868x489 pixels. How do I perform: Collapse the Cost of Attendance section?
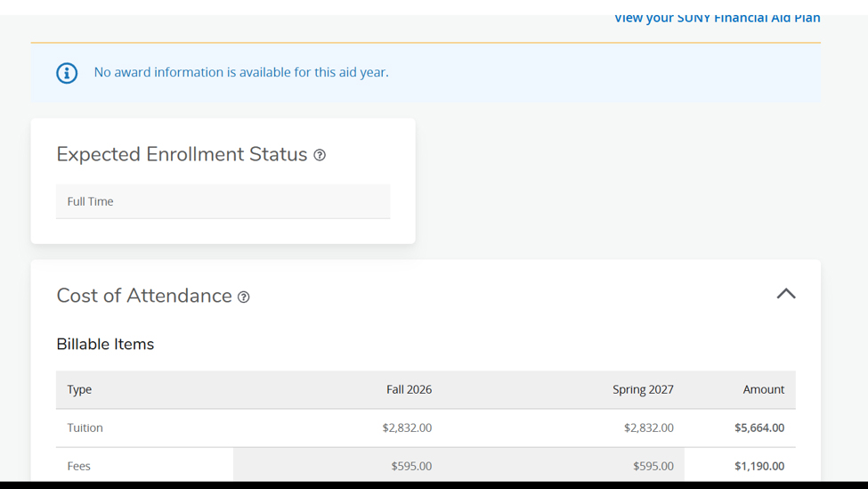tap(786, 294)
